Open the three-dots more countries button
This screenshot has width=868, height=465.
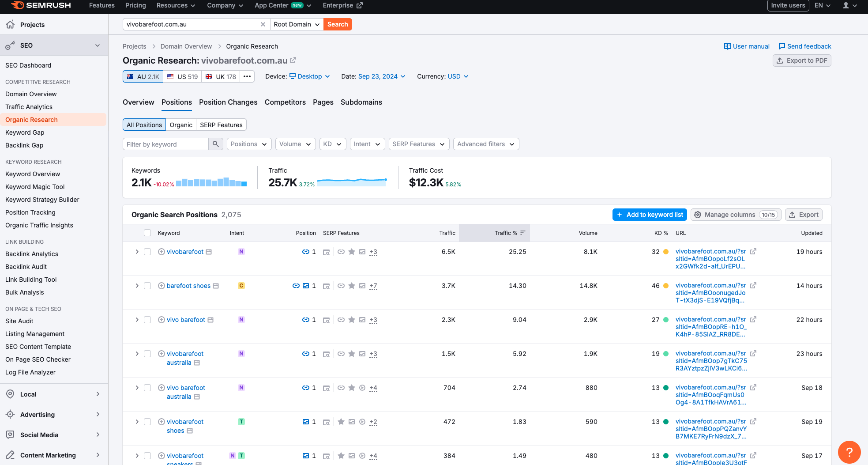click(x=247, y=76)
